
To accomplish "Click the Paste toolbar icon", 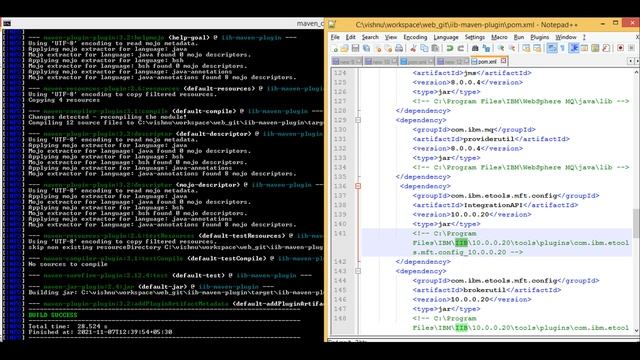I will pyautogui.click(x=435, y=49).
